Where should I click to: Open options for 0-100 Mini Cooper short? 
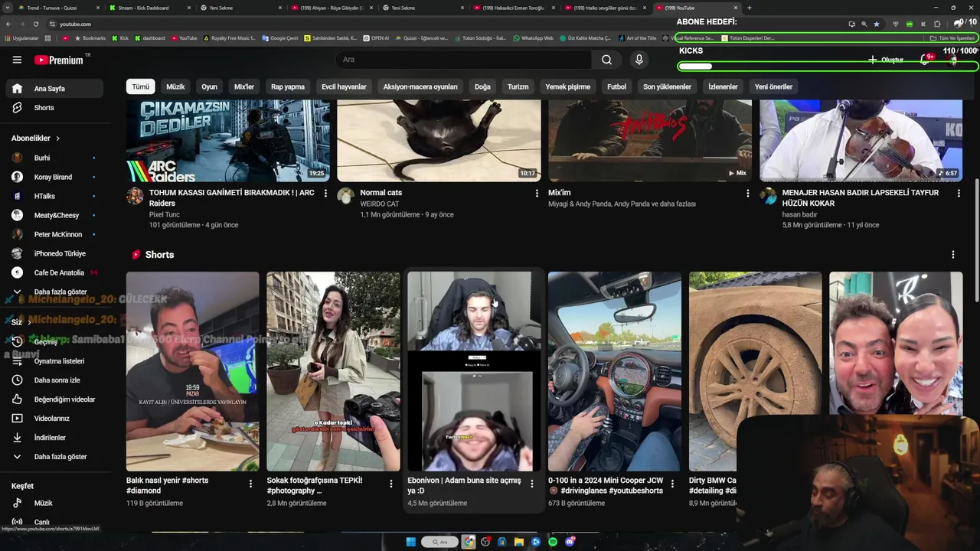(x=672, y=484)
